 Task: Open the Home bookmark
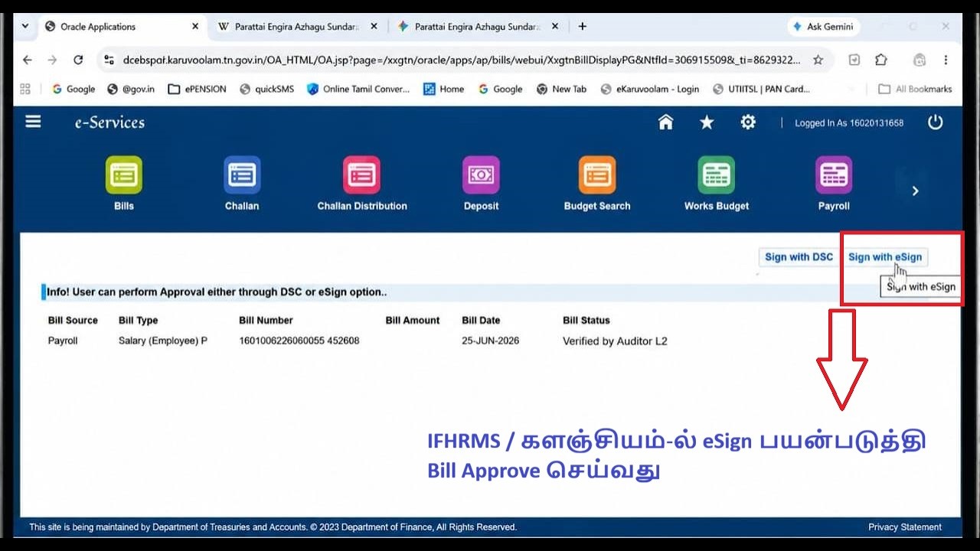coord(444,89)
